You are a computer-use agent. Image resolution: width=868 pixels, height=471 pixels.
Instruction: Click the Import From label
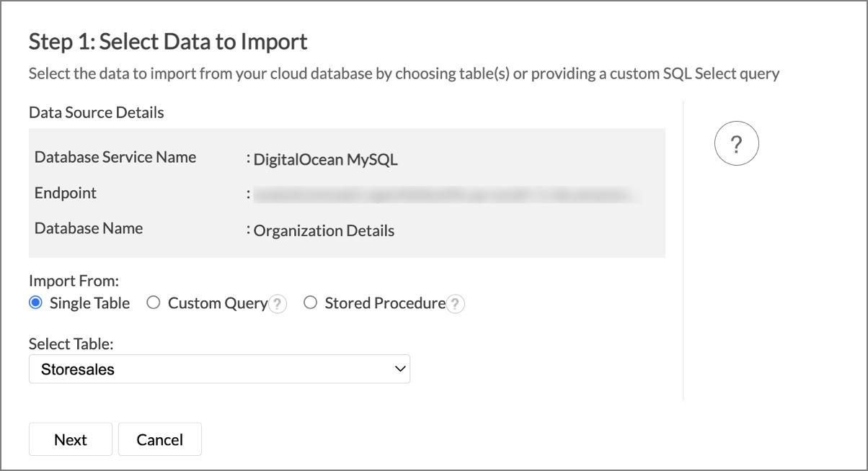click(74, 281)
